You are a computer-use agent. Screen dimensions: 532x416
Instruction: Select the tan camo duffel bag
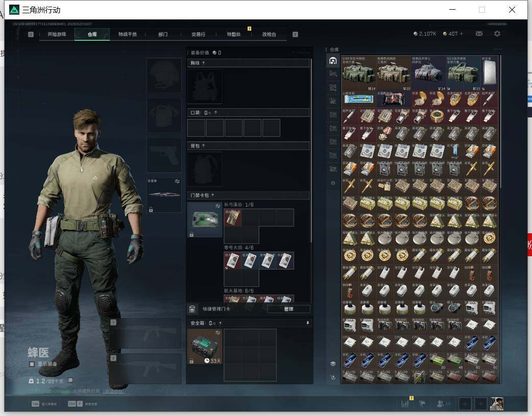(394, 73)
